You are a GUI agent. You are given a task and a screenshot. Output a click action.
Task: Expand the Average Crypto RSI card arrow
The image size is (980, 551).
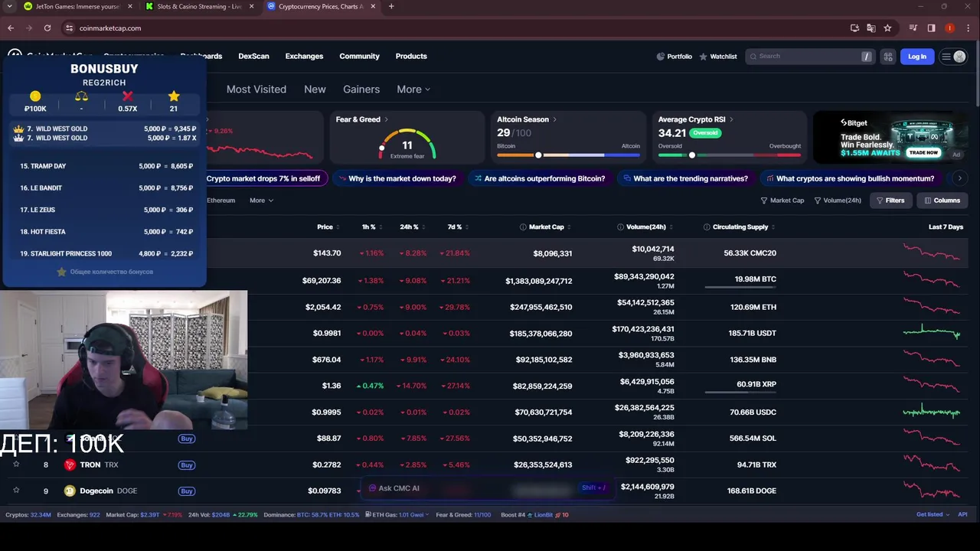[731, 119]
